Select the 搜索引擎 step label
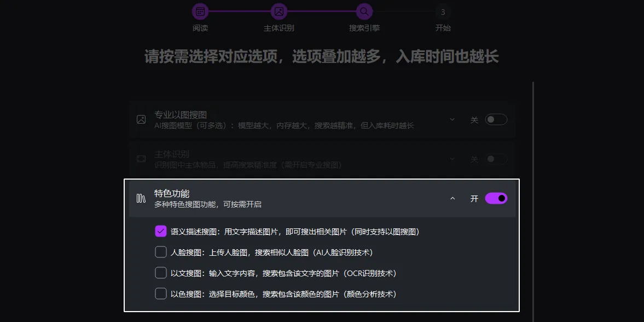This screenshot has height=322, width=644. 364,28
